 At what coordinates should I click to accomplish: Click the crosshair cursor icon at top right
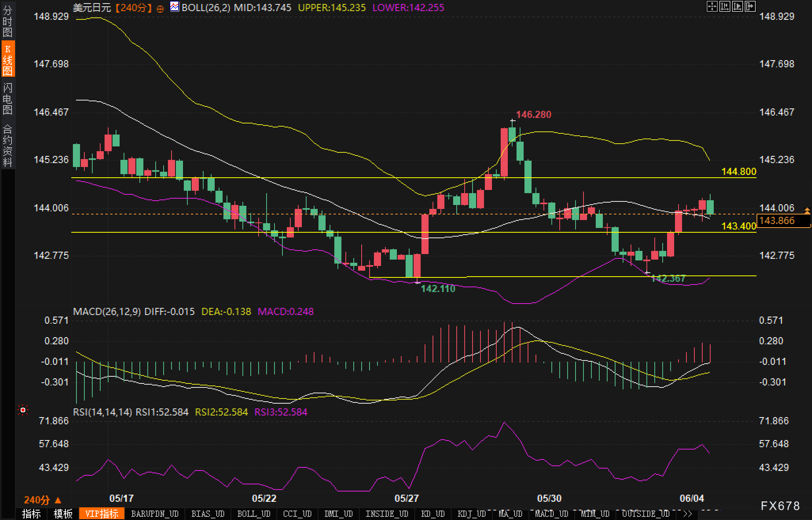tap(712, 6)
